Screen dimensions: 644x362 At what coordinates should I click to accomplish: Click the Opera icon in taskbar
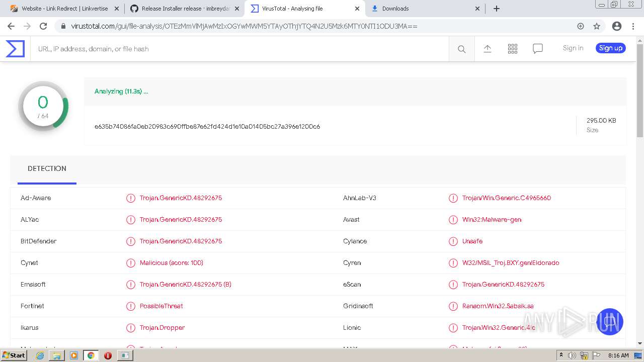[x=108, y=355]
